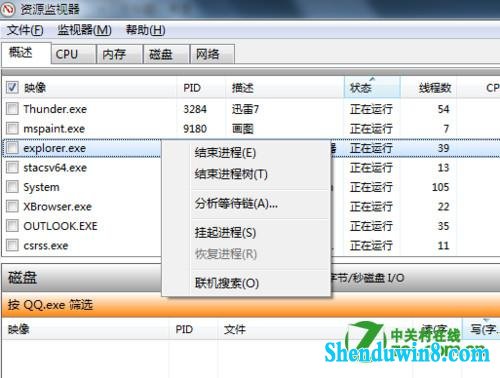Switch to the 磁盘 tab
Viewport: 500px width, 378px height.
click(166, 54)
